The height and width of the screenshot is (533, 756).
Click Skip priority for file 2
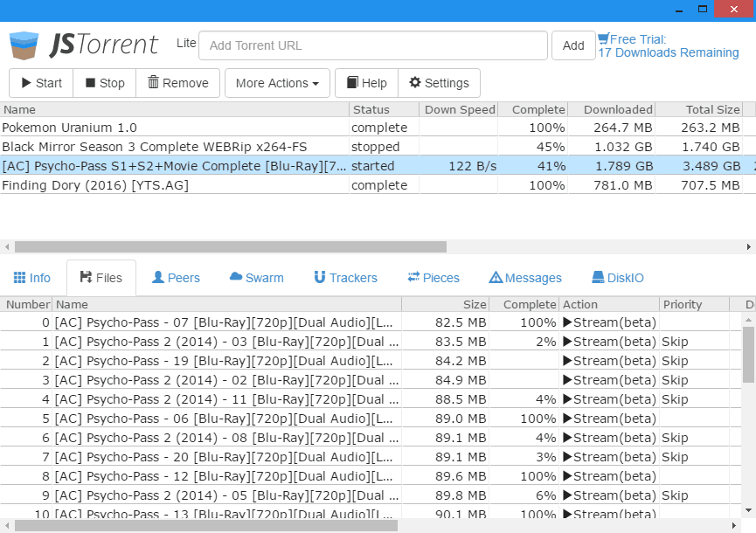click(675, 361)
